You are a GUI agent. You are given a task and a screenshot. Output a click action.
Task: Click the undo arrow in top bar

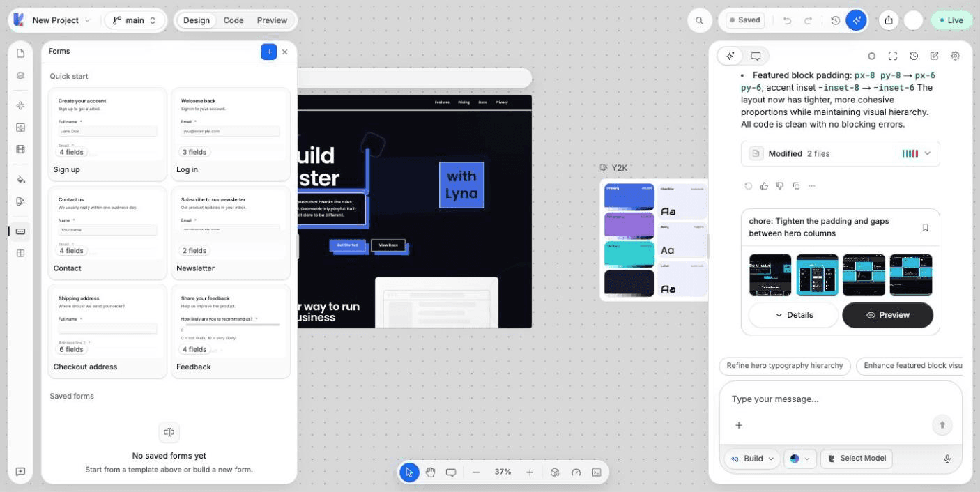[788, 20]
